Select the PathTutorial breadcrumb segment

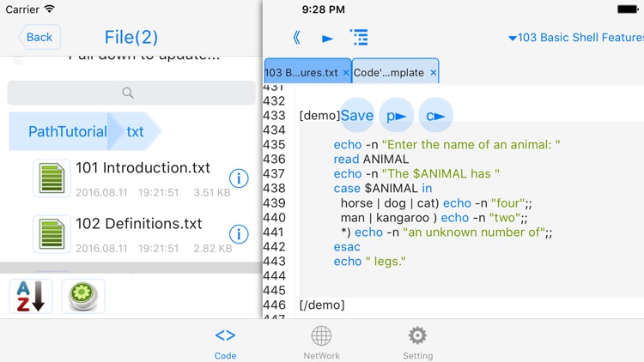[67, 132]
